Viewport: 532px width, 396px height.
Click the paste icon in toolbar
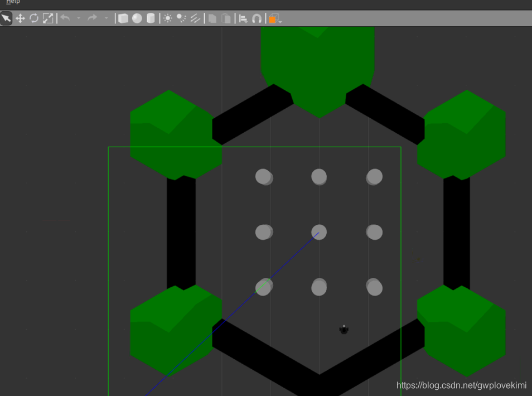point(226,18)
